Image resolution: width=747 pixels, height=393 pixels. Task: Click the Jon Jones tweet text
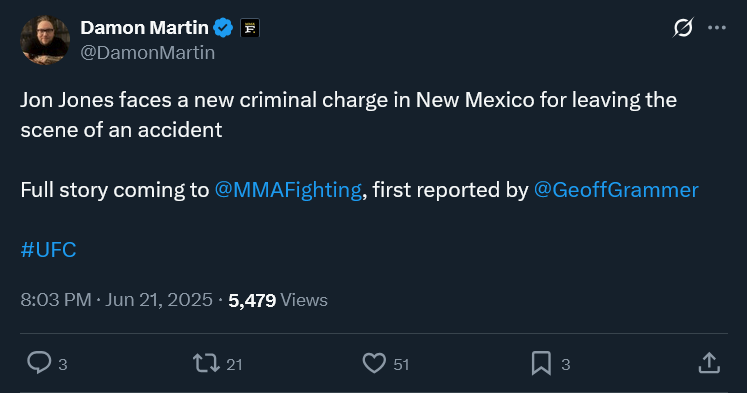348,115
